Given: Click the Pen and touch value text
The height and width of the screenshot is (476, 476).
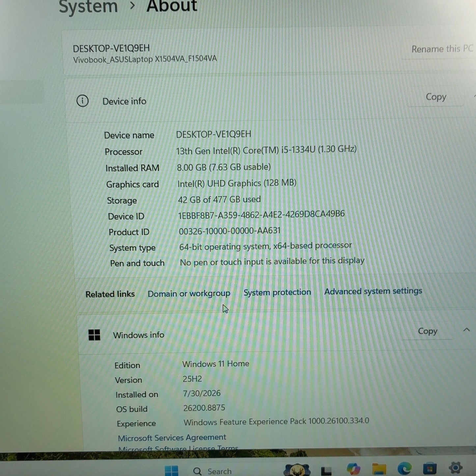Looking at the screenshot, I should (272, 262).
